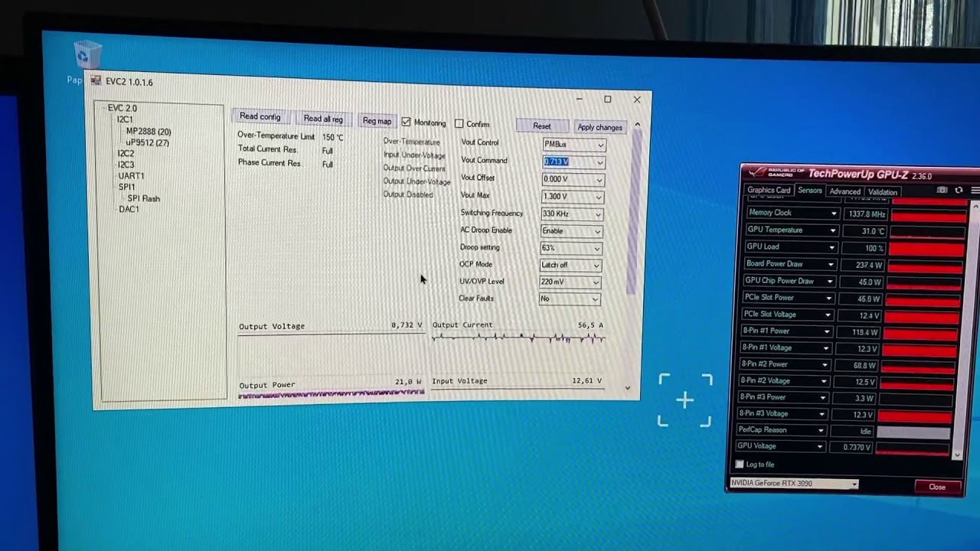
Task: Open the Vout Max 1.300 V dropdown
Action: pos(572,197)
